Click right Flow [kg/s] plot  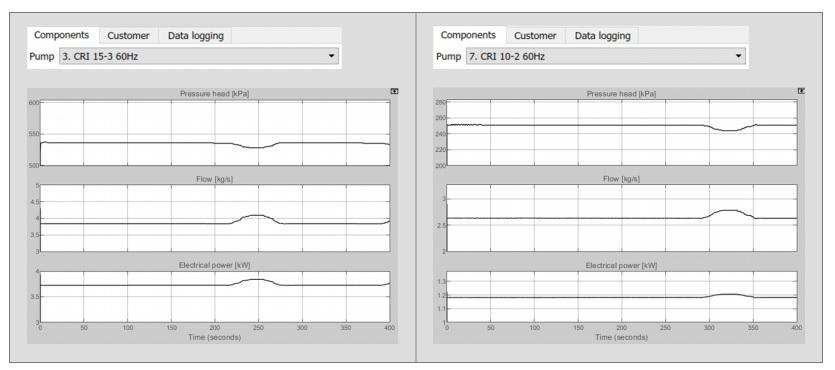click(x=621, y=218)
